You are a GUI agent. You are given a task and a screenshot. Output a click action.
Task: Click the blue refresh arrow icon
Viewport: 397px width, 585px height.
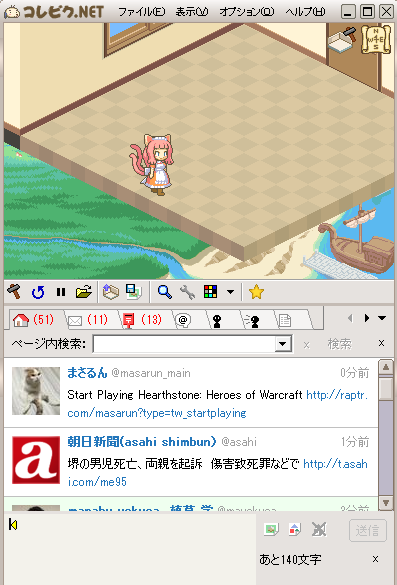tap(38, 292)
